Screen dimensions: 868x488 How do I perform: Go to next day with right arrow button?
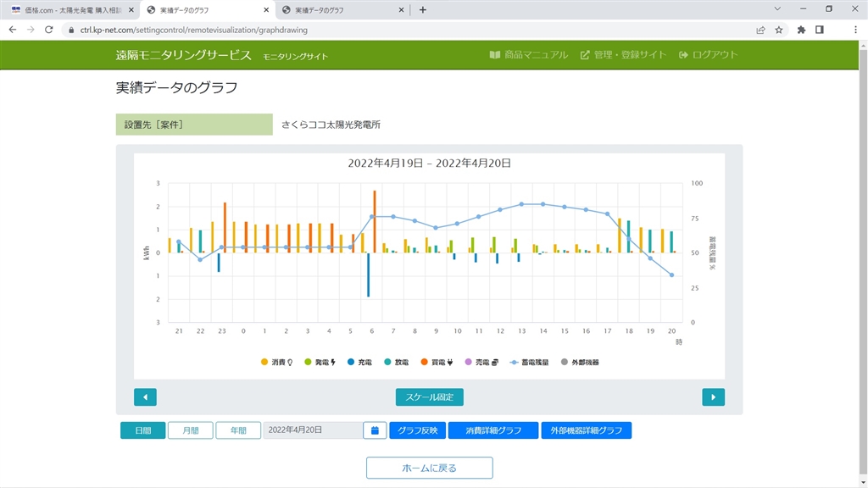(713, 396)
